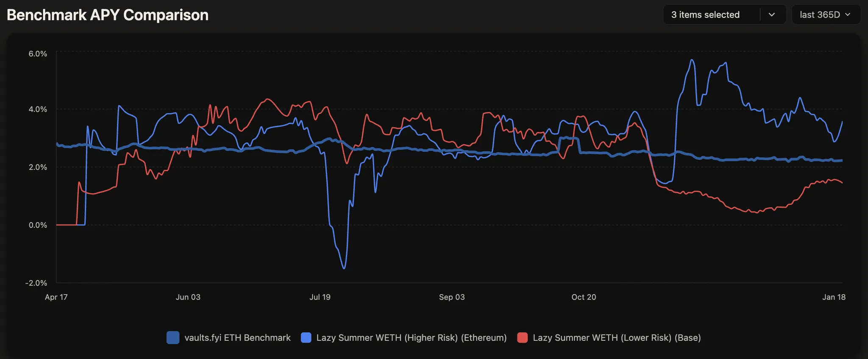
Task: Click the Apr 17 x-axis label
Action: (56, 297)
